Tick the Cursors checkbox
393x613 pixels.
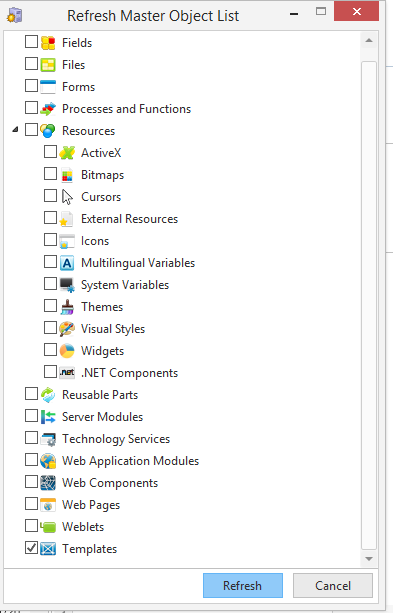(50, 195)
